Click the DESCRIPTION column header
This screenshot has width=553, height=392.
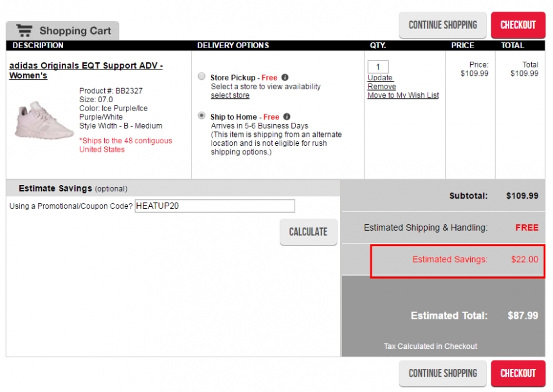38,46
